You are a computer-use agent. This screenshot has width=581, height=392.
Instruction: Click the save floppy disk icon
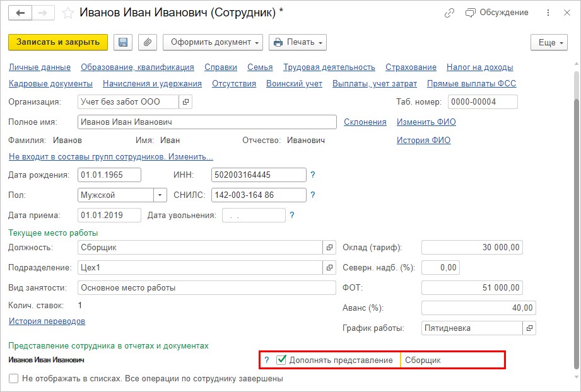[122, 42]
